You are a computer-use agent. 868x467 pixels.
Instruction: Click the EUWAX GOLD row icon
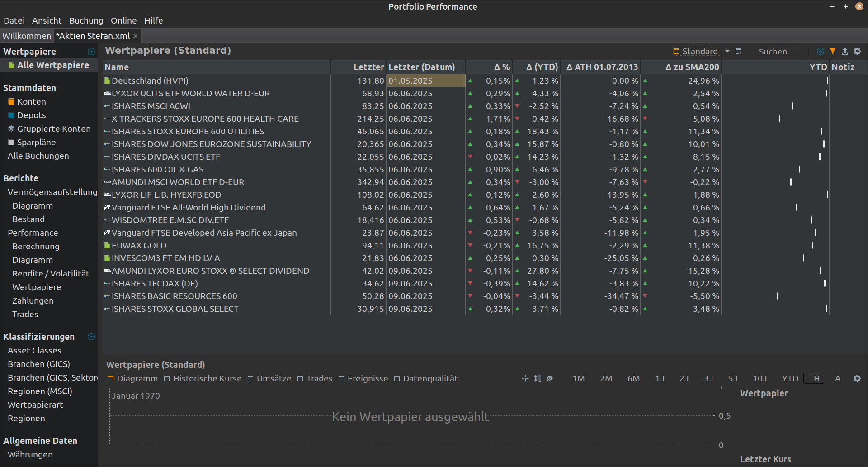(x=107, y=245)
